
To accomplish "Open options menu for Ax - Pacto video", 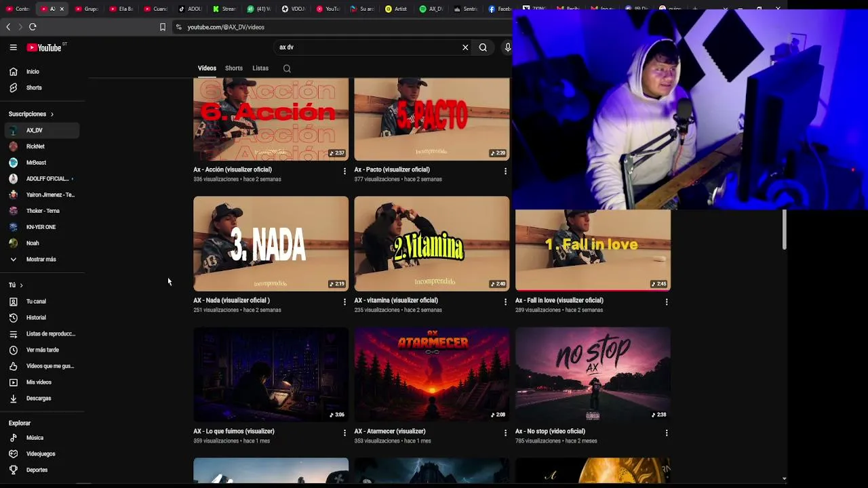I will click(505, 171).
